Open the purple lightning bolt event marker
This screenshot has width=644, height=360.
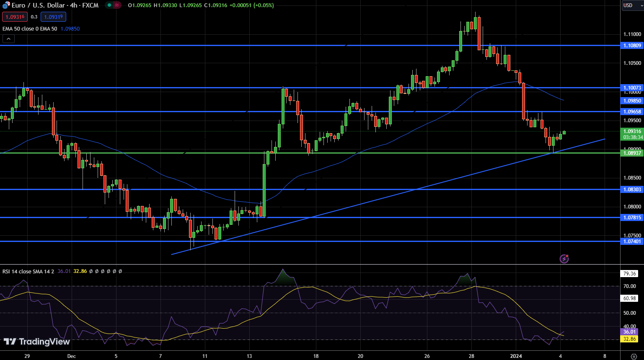pyautogui.click(x=564, y=259)
